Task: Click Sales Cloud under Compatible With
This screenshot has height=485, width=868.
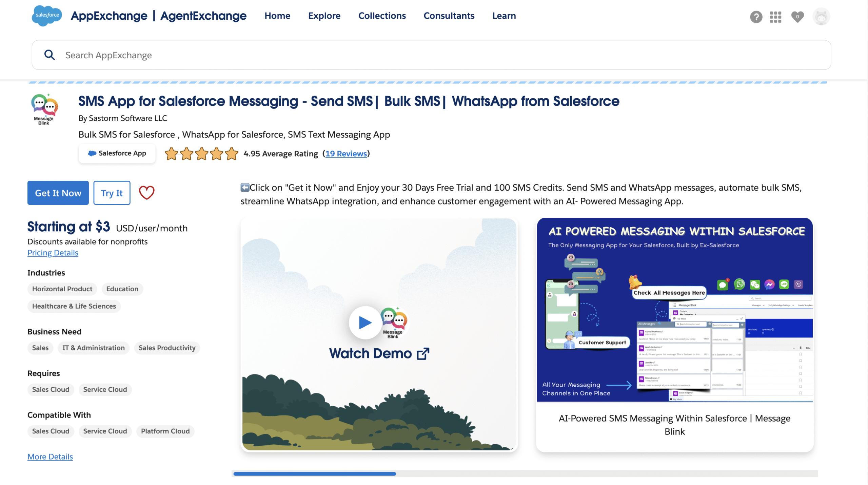Action: point(51,431)
